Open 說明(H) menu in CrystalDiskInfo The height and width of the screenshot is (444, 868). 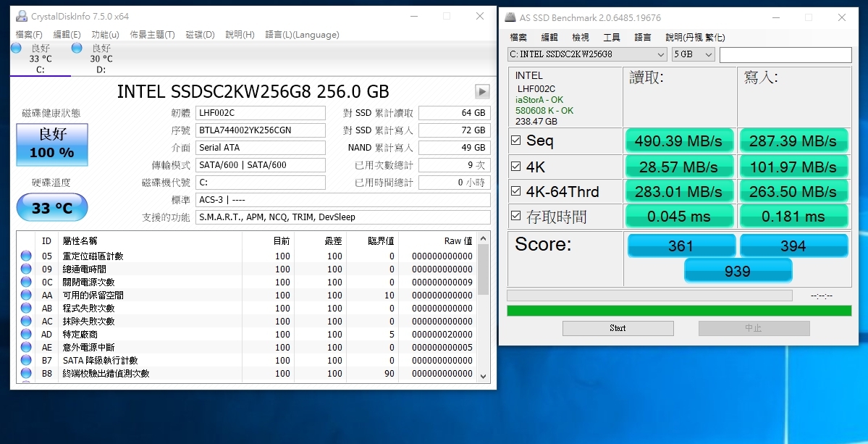[x=240, y=35]
